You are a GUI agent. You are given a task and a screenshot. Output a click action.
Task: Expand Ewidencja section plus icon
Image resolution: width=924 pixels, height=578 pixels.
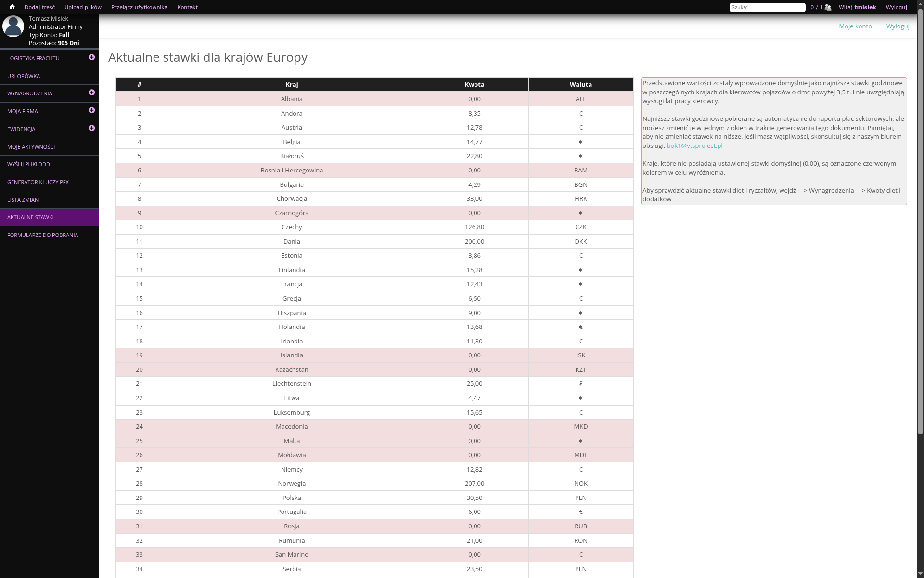[x=91, y=128]
